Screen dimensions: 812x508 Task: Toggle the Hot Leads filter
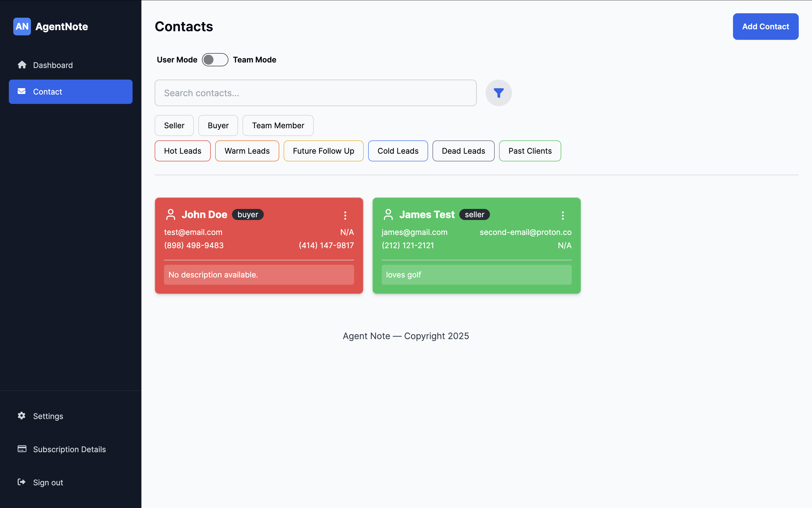point(182,151)
